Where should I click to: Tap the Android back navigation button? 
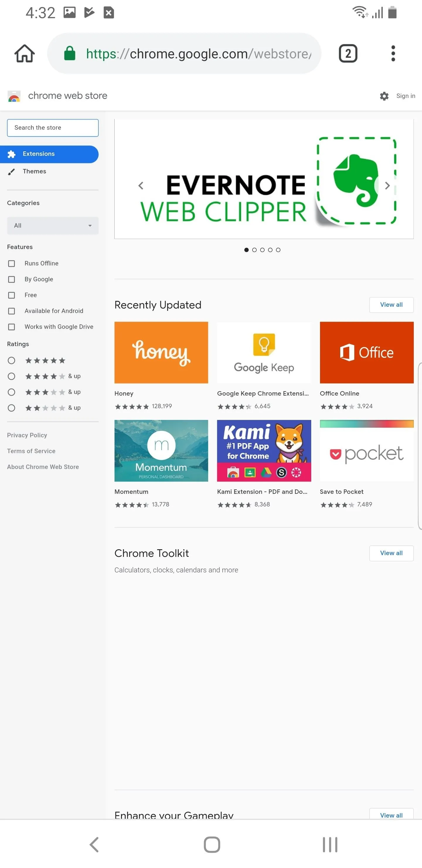[94, 845]
